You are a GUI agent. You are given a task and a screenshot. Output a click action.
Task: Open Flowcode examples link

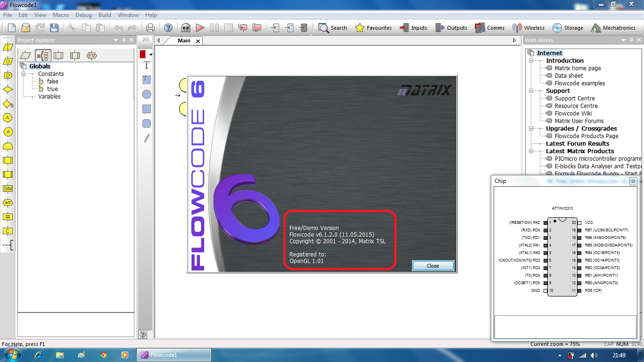(x=580, y=83)
